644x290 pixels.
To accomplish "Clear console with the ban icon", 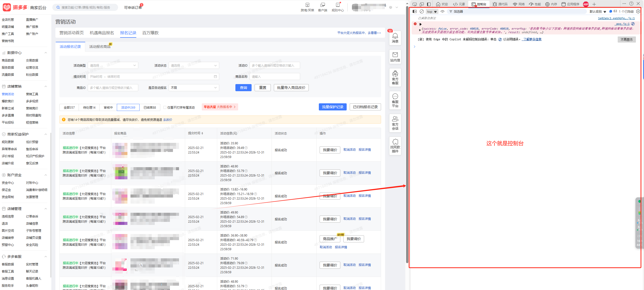I will tap(422, 11).
